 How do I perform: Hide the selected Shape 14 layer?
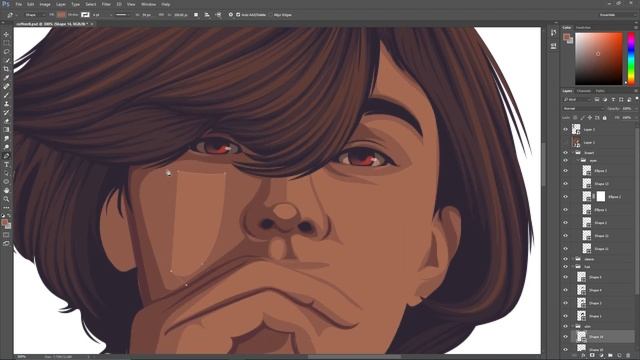(x=565, y=337)
